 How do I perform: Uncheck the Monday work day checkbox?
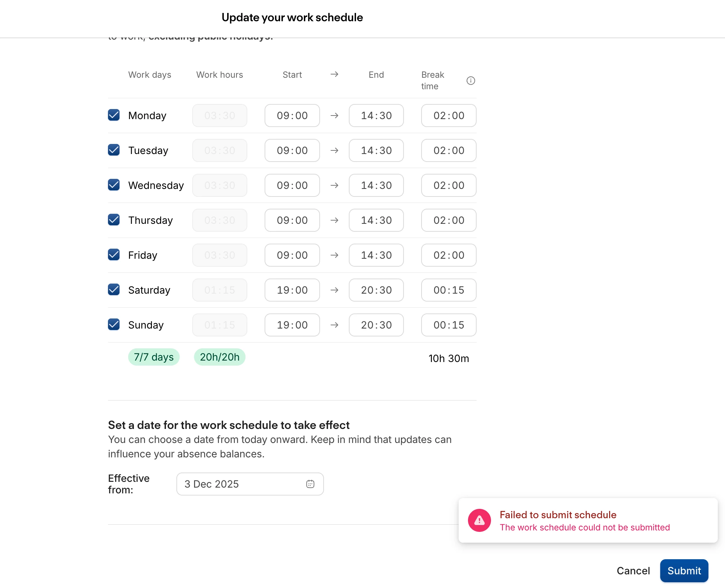point(114,115)
